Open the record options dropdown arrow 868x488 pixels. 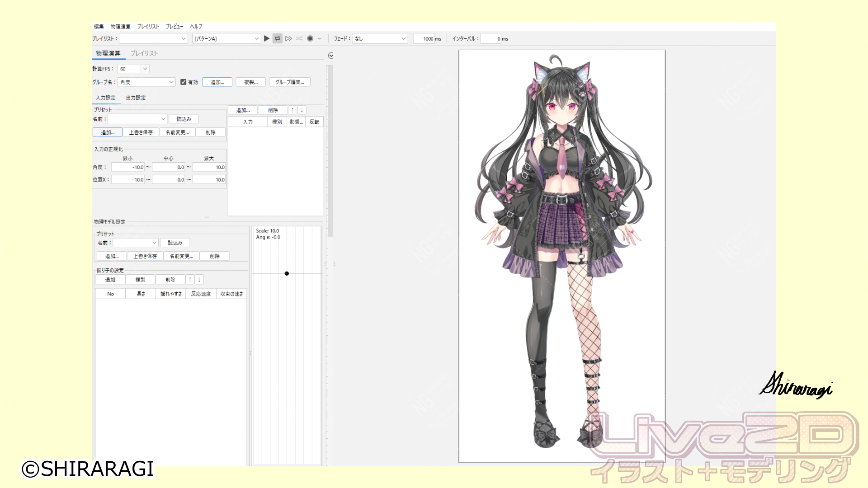coord(319,39)
